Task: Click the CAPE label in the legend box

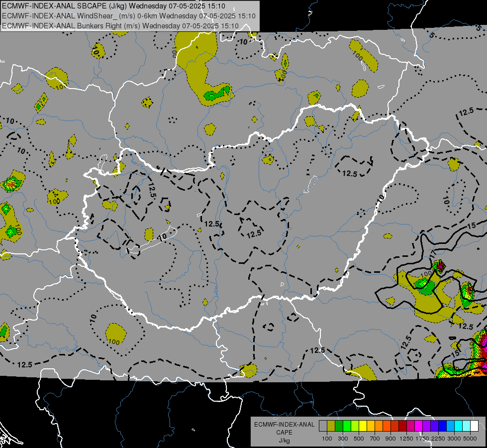Action: pos(284,432)
